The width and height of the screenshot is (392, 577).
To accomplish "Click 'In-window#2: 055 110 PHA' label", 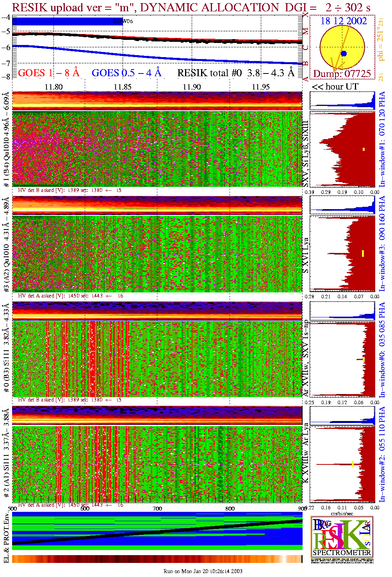I will 381,454.
